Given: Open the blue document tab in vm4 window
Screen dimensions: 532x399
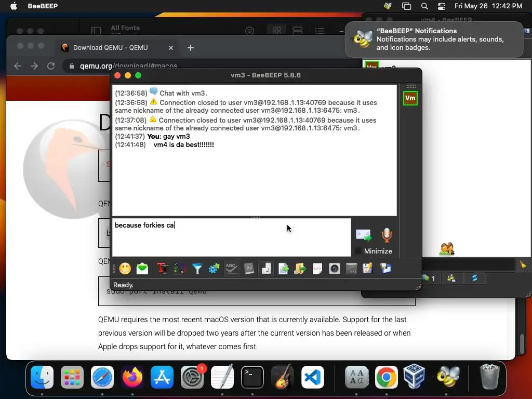Looking at the screenshot, I should click(475, 278).
